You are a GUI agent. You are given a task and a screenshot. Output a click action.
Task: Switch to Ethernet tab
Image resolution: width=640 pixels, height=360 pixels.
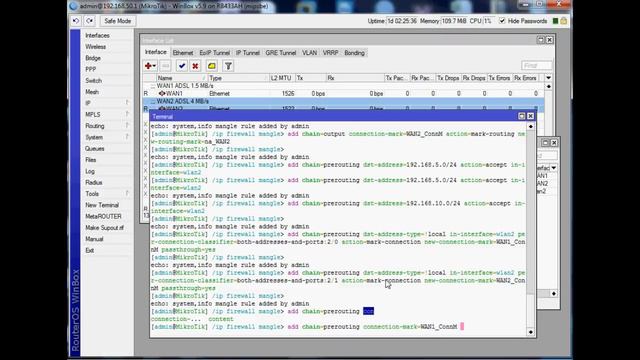click(x=183, y=53)
